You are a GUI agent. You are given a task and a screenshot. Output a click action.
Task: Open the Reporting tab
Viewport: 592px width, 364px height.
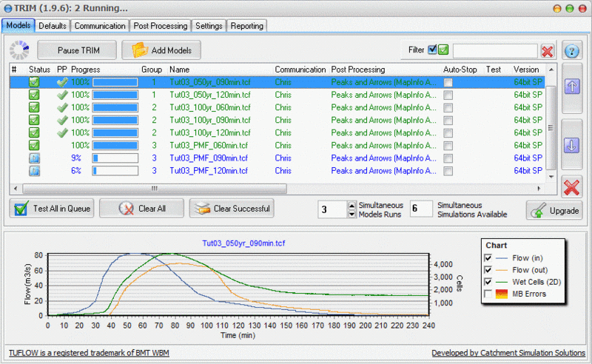246,26
